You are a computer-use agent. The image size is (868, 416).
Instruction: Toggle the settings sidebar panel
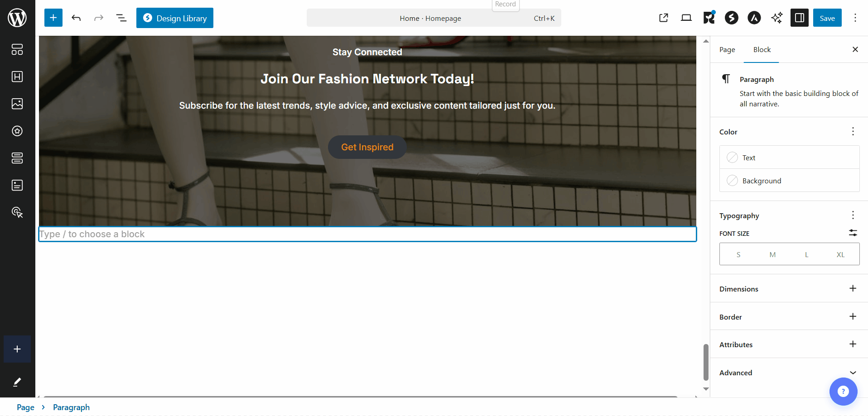click(x=800, y=18)
